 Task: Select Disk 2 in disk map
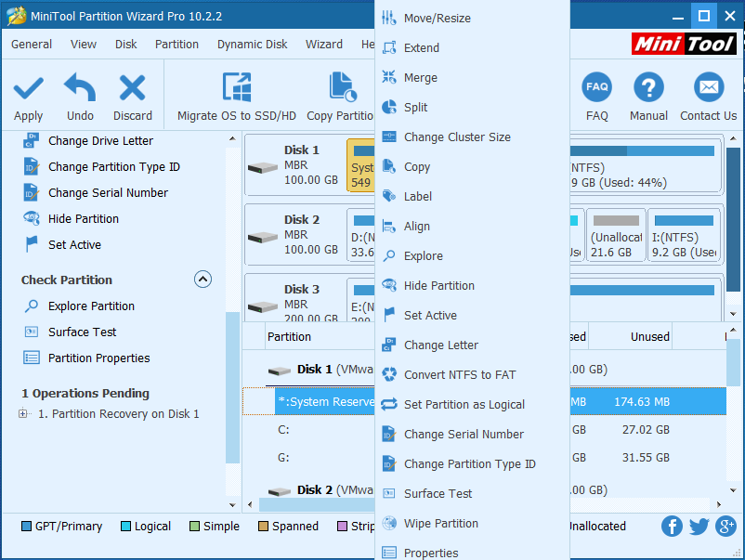[294, 235]
